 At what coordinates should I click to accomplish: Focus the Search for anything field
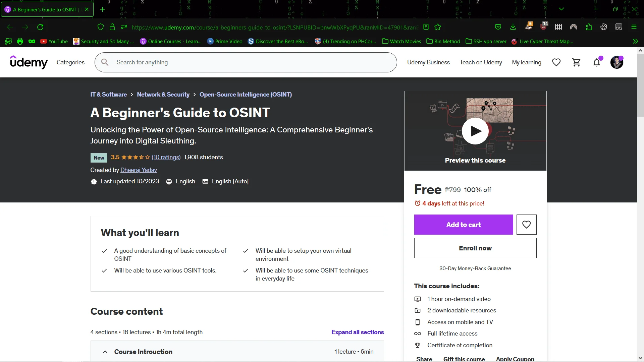tap(246, 62)
